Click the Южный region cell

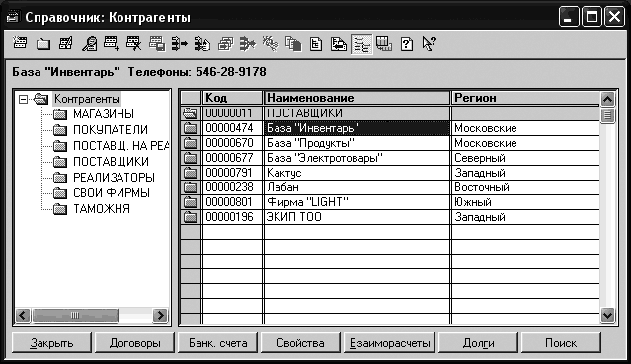[x=525, y=202]
